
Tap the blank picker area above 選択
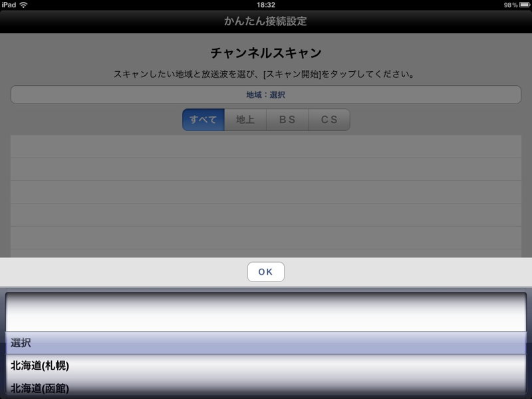coord(265,313)
